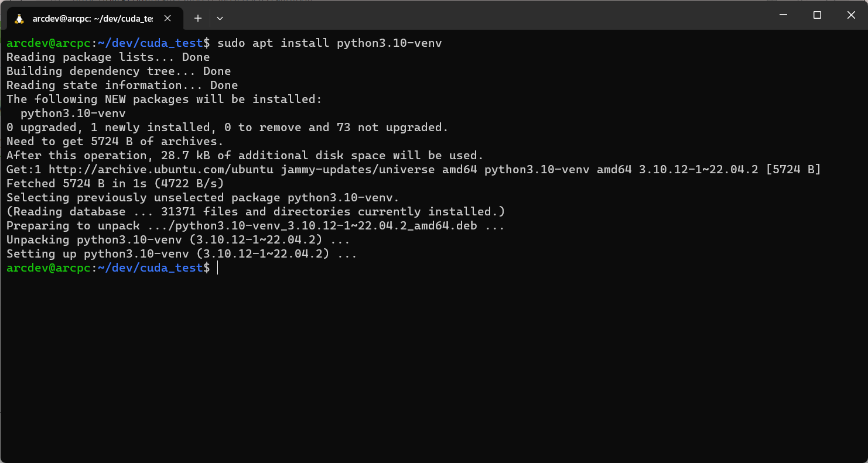Image resolution: width=868 pixels, height=463 pixels.
Task: Click the blinking cursor at the prompt
Action: click(x=218, y=267)
